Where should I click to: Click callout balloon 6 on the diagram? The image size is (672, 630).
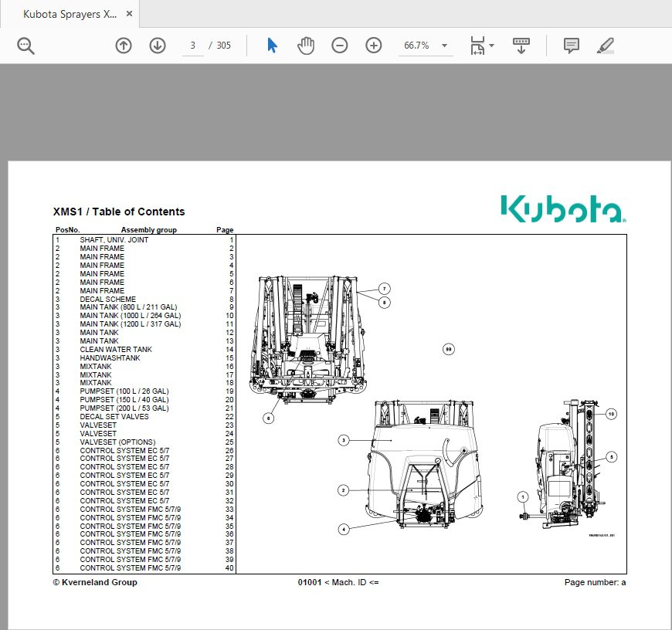click(268, 418)
